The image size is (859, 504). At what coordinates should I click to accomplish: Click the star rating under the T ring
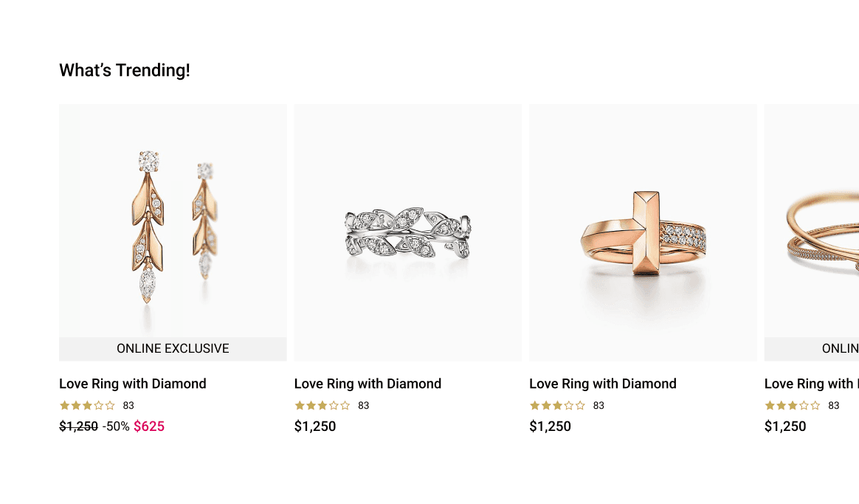click(x=557, y=405)
